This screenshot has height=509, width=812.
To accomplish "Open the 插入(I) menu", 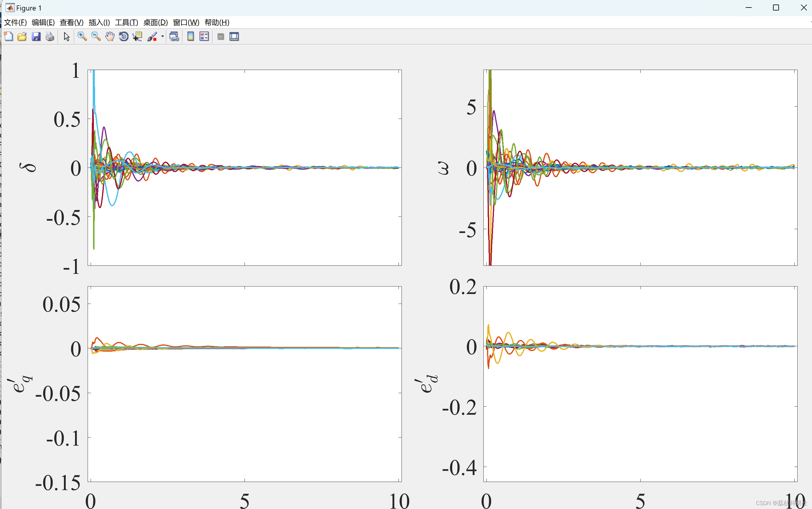I will [x=99, y=23].
